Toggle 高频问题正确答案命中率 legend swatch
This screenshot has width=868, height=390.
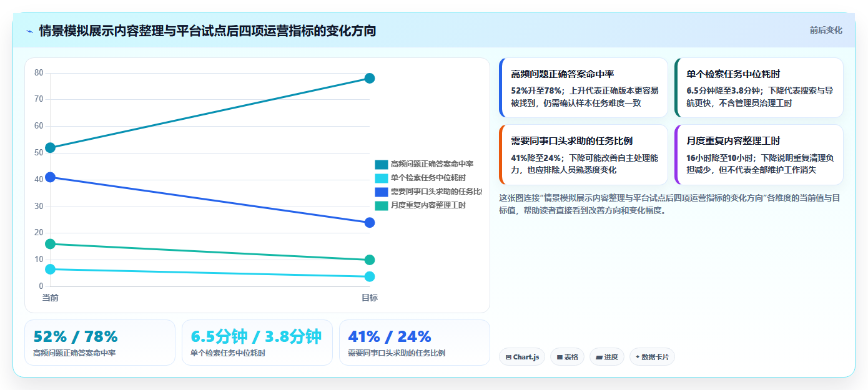pyautogui.click(x=382, y=164)
